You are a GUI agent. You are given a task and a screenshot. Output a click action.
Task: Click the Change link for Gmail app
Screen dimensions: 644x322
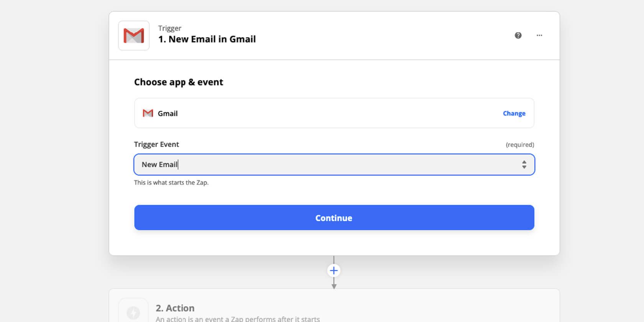point(514,113)
